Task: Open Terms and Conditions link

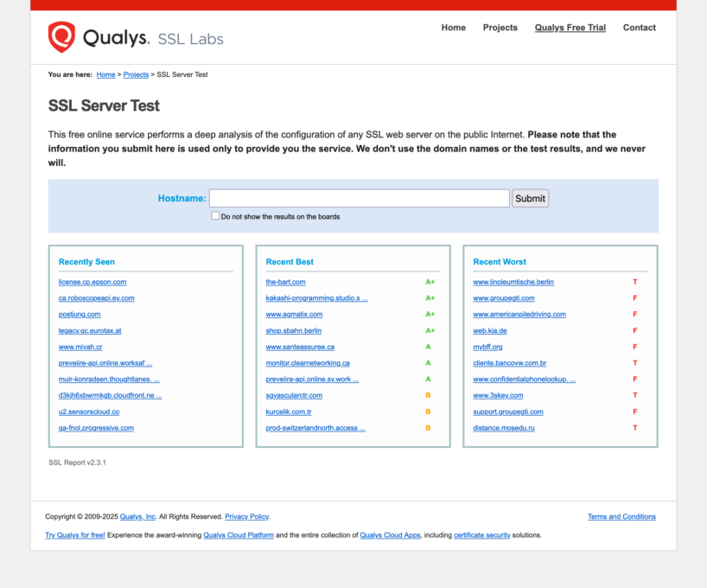Action: pyautogui.click(x=621, y=517)
